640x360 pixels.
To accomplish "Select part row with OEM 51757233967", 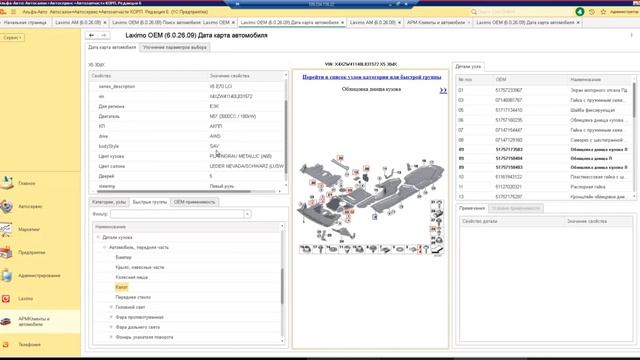I will click(544, 90).
